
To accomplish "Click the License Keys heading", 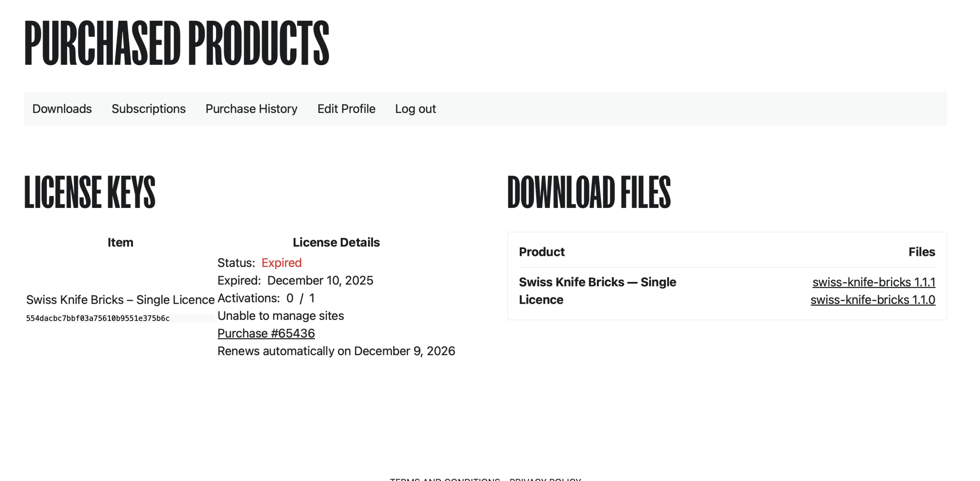I will tap(90, 192).
